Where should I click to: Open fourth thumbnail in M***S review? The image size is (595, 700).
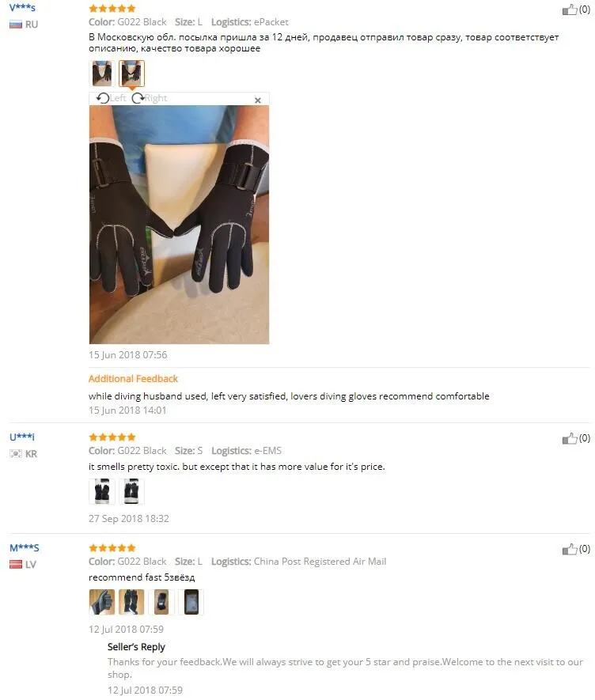tap(191, 602)
